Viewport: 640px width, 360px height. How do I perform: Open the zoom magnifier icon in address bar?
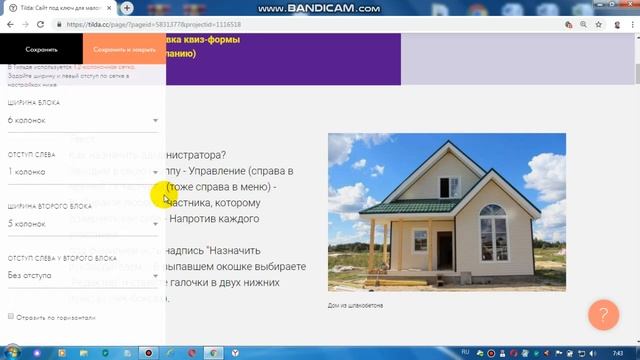(x=584, y=24)
